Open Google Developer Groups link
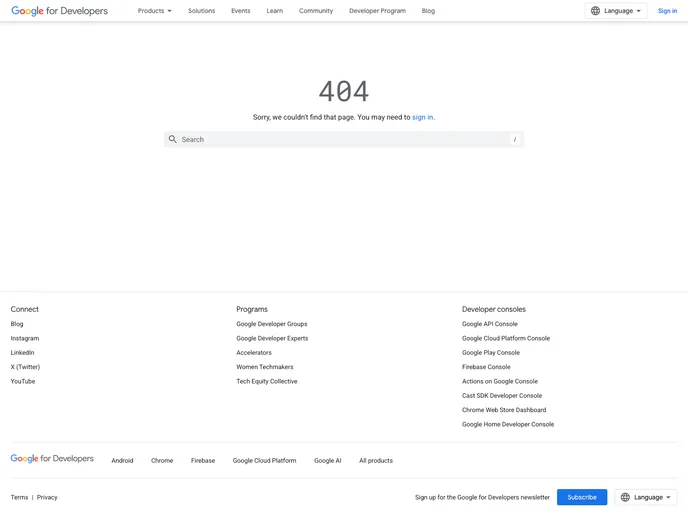This screenshot has width=688, height=512. click(x=272, y=324)
